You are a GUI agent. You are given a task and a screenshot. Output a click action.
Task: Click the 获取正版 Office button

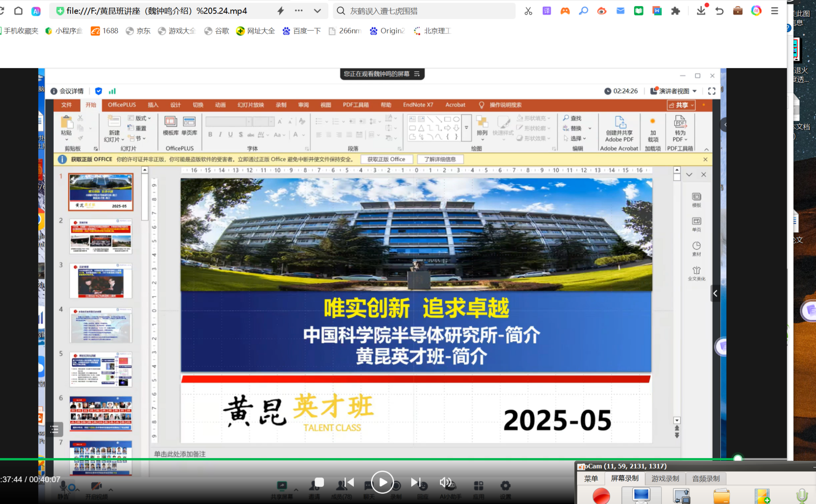386,159
